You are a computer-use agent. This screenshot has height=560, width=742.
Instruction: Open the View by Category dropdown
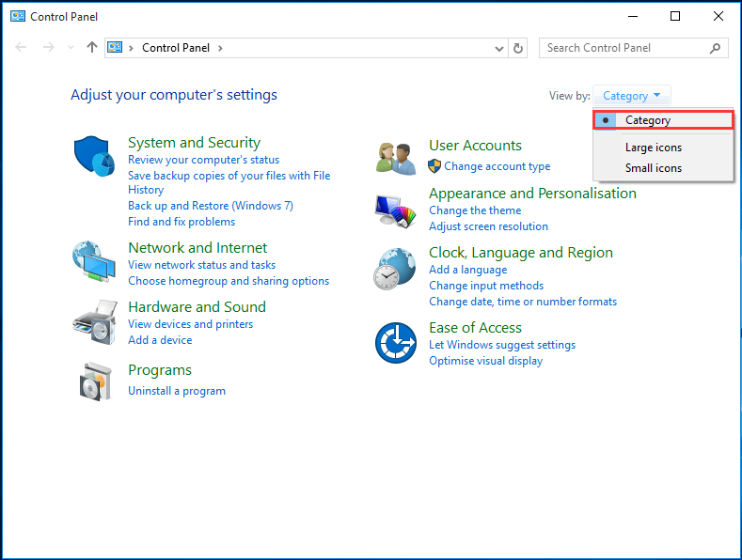click(631, 96)
